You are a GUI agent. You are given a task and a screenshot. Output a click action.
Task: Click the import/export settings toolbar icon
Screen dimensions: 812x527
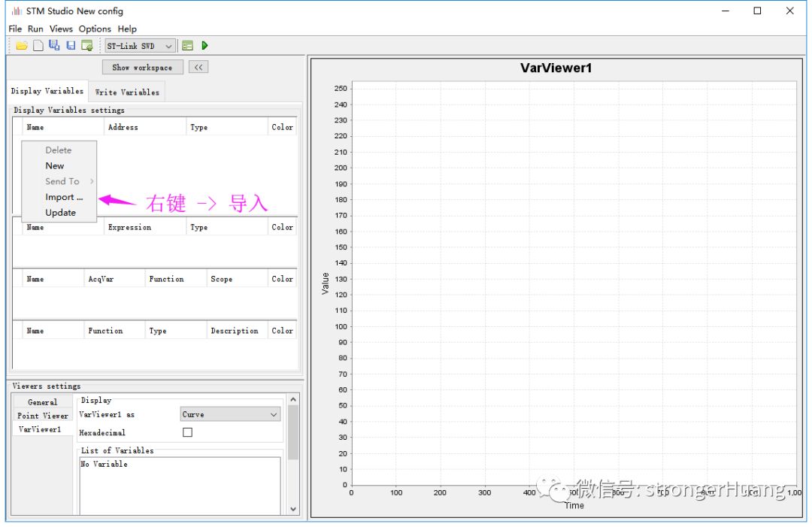pos(87,46)
